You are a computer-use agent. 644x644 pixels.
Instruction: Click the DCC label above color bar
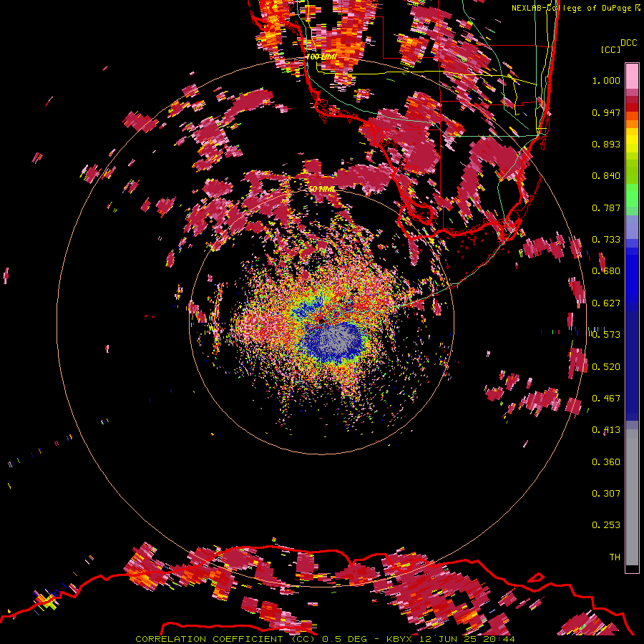(628, 43)
